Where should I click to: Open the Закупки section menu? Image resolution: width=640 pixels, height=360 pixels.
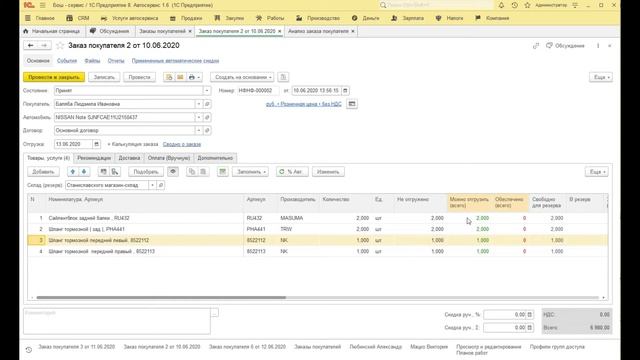229,18
